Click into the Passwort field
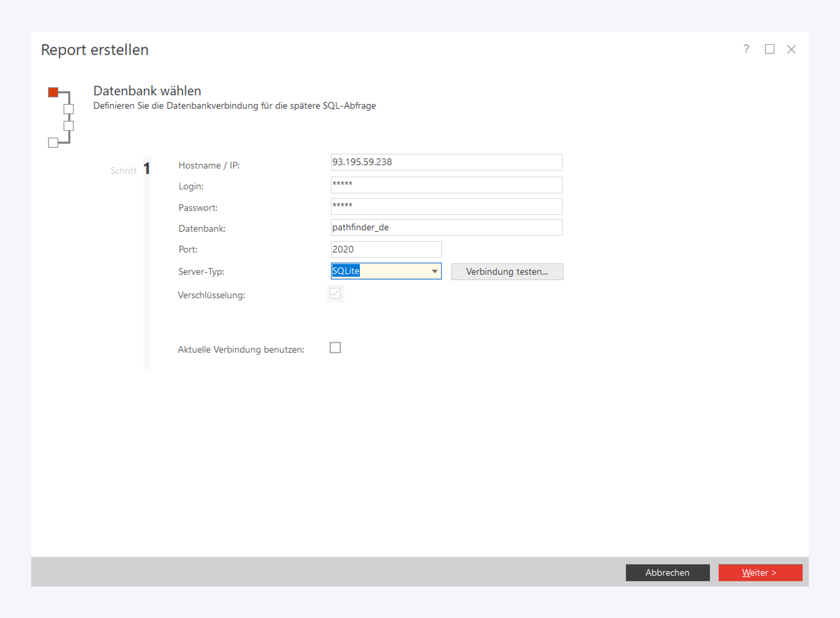The width and height of the screenshot is (840, 618). click(x=446, y=206)
